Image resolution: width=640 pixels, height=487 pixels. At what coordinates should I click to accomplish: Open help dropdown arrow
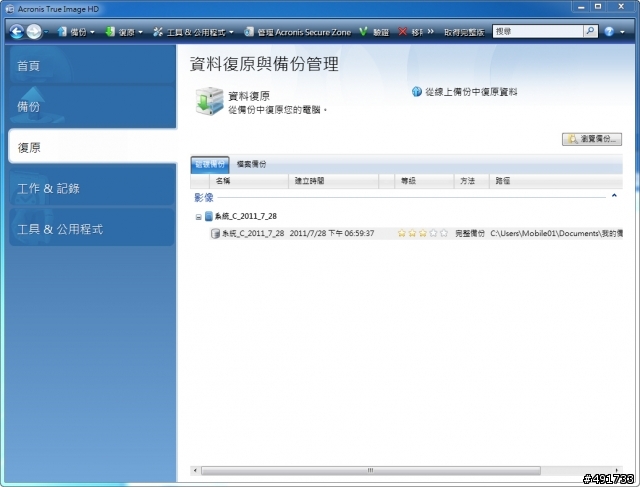[622, 32]
